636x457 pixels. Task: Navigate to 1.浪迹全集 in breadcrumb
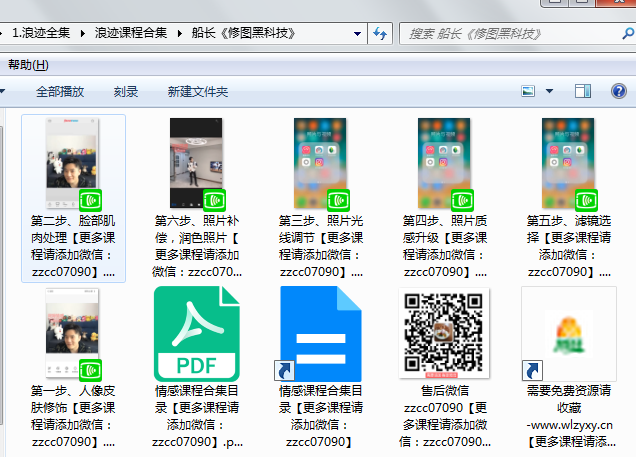(41, 33)
